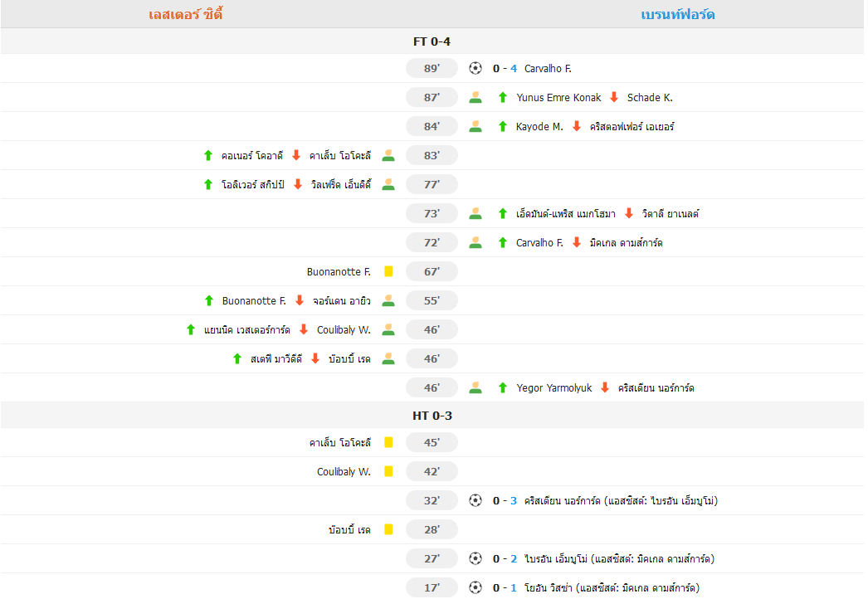Click the substitution icon at 83'
This screenshot has height=599, width=868.
click(388, 156)
